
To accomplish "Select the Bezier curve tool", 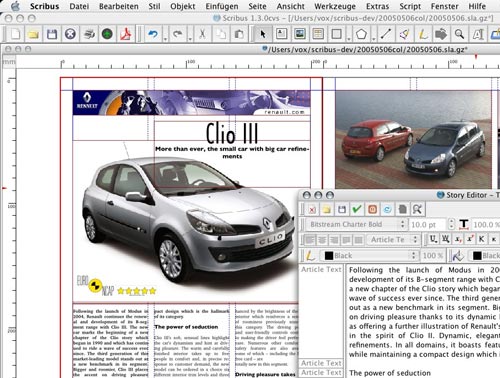I will (x=404, y=34).
